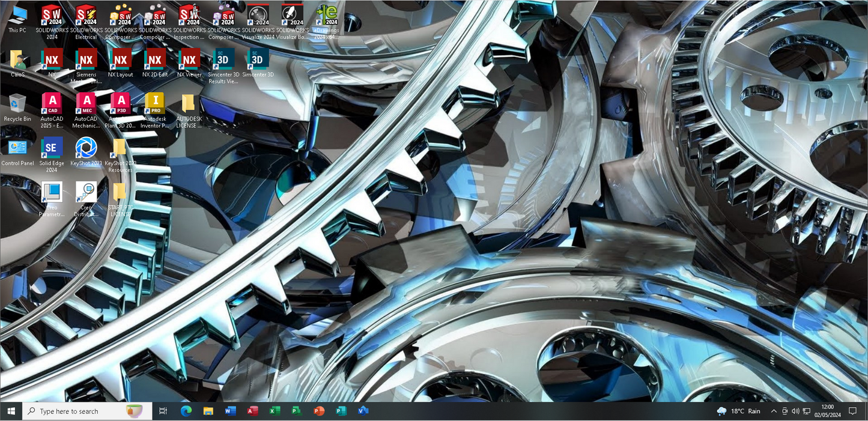
Task: Expand the hidden system tray icons
Action: [774, 411]
